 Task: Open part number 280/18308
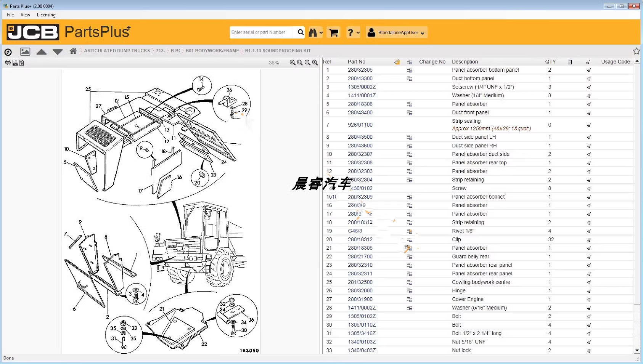[x=360, y=104]
